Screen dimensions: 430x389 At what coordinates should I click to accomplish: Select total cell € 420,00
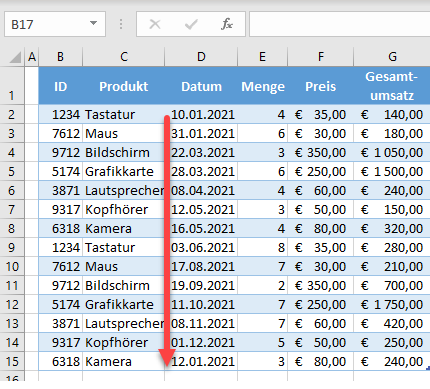[392, 323]
